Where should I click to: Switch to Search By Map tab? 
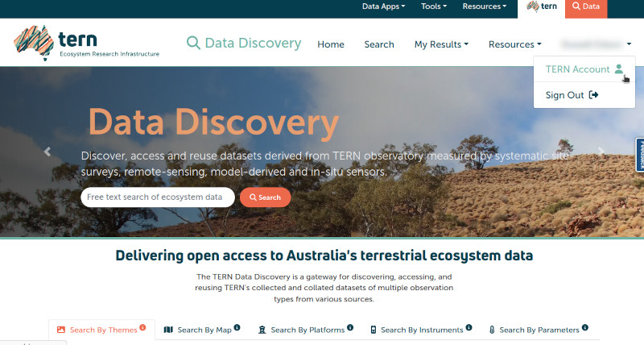click(x=202, y=330)
